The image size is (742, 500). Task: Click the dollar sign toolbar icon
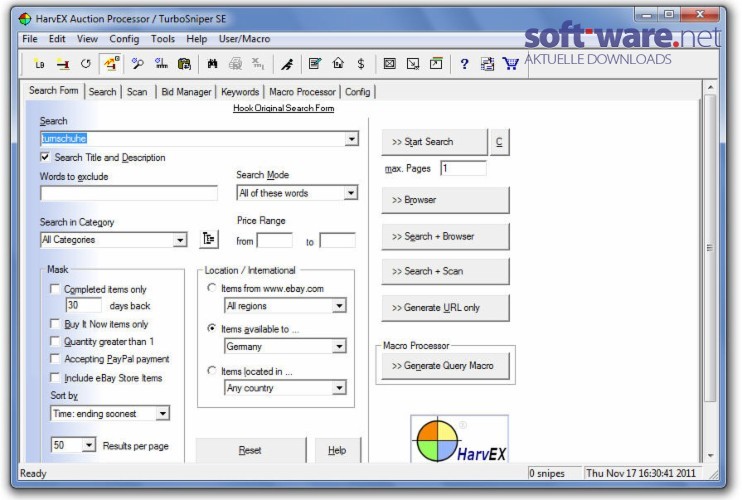[361, 64]
